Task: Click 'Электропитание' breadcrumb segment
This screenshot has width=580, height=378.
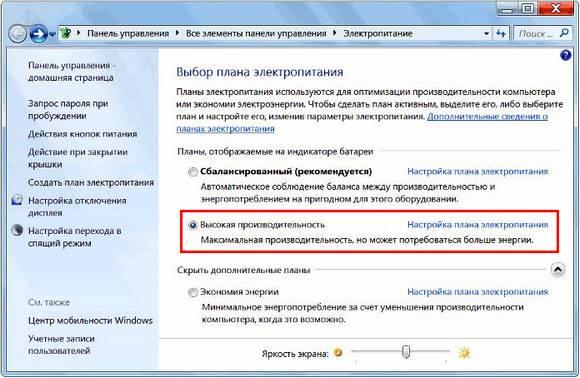Action: [378, 34]
